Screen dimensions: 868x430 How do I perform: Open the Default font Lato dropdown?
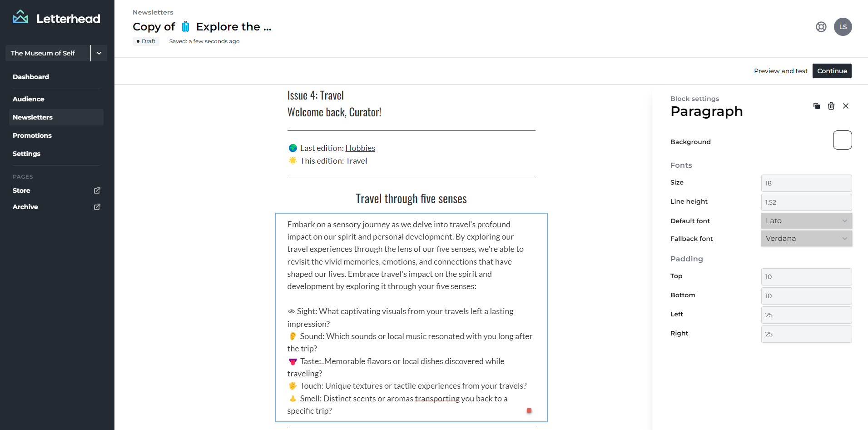click(x=807, y=220)
